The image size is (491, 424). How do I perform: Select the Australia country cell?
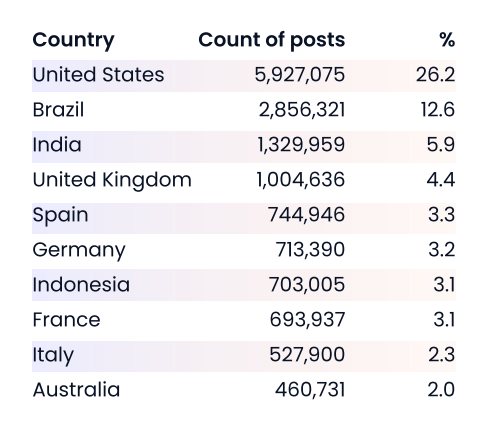point(76,390)
